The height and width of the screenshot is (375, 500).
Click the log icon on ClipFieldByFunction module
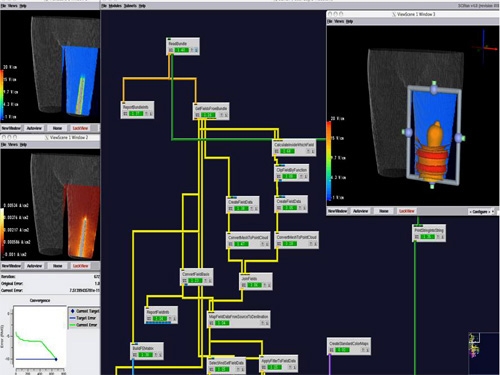point(306,176)
